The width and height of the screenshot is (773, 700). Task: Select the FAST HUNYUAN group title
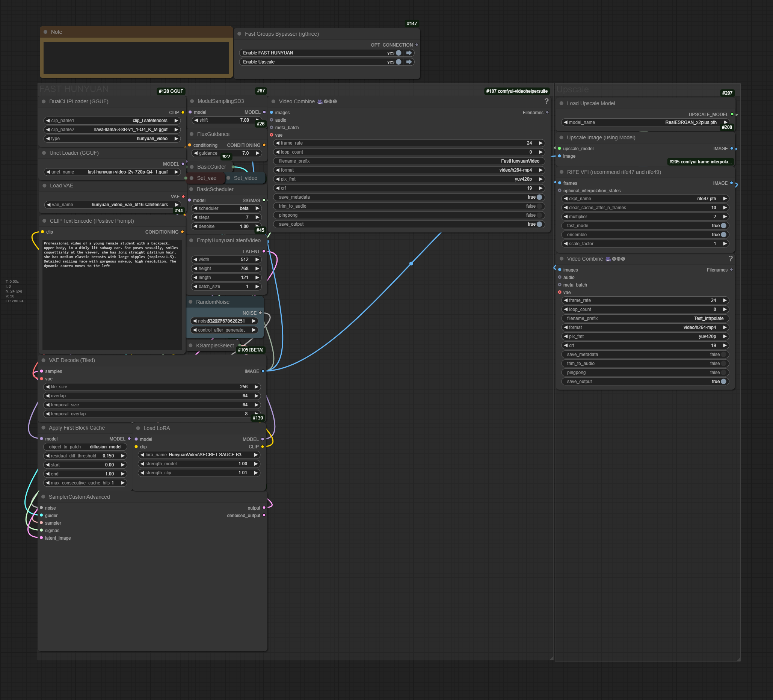point(74,89)
